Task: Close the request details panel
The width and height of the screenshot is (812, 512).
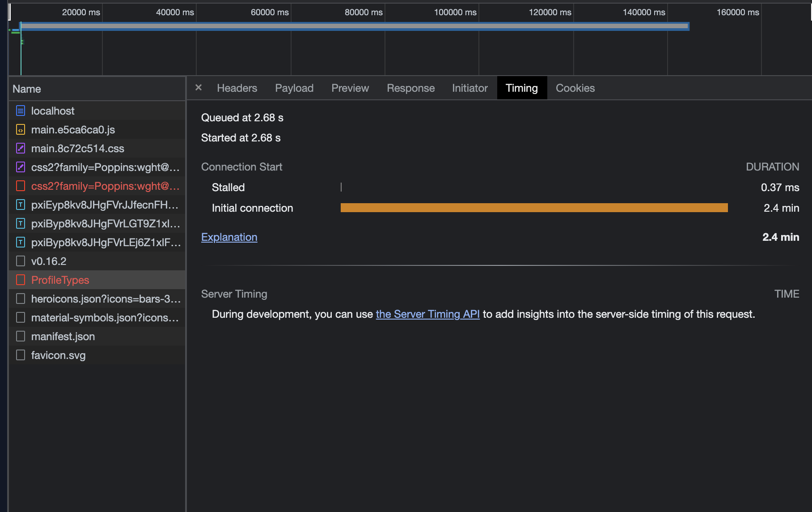Action: (198, 88)
